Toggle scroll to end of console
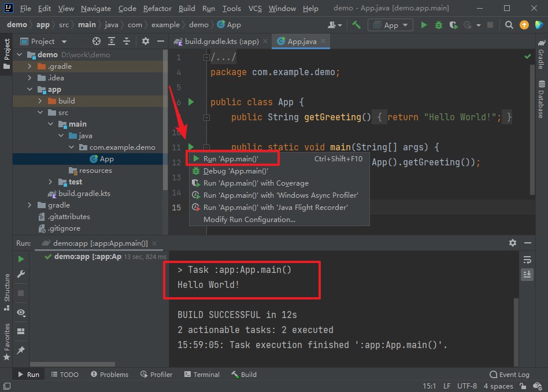548x392 pixels. point(527,274)
